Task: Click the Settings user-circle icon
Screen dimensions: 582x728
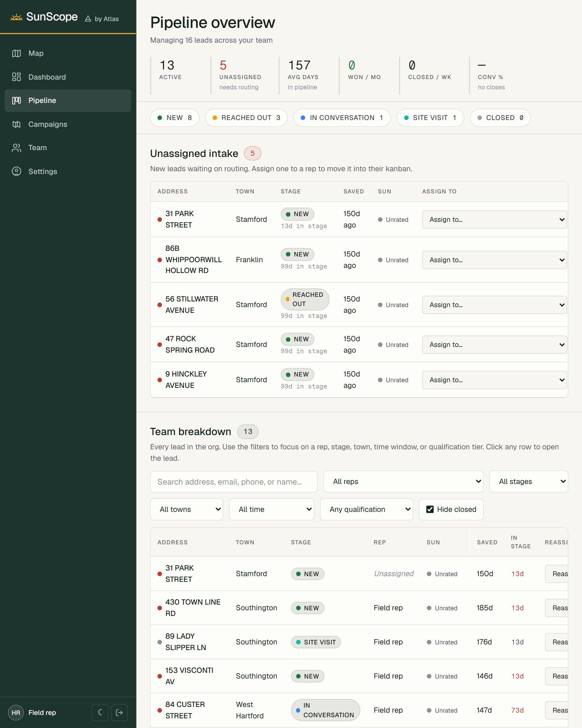Action: click(16, 171)
